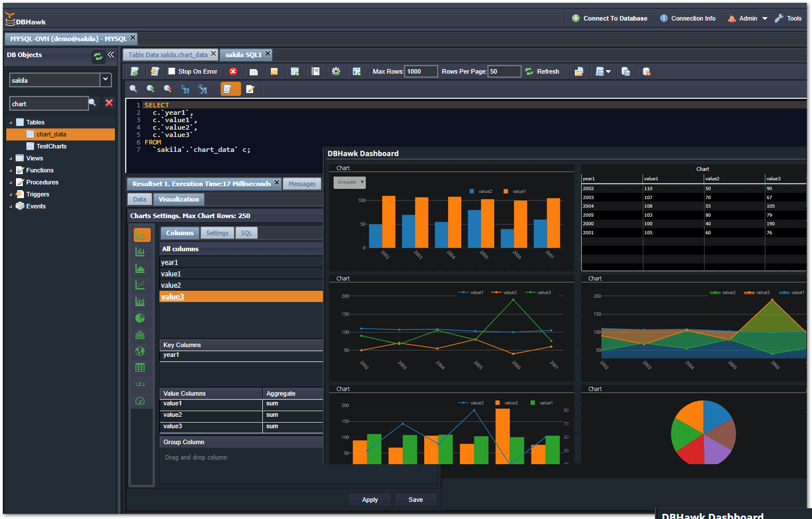This screenshot has height=519, width=812.
Task: Choose the scatter chart type icon
Action: 140,284
